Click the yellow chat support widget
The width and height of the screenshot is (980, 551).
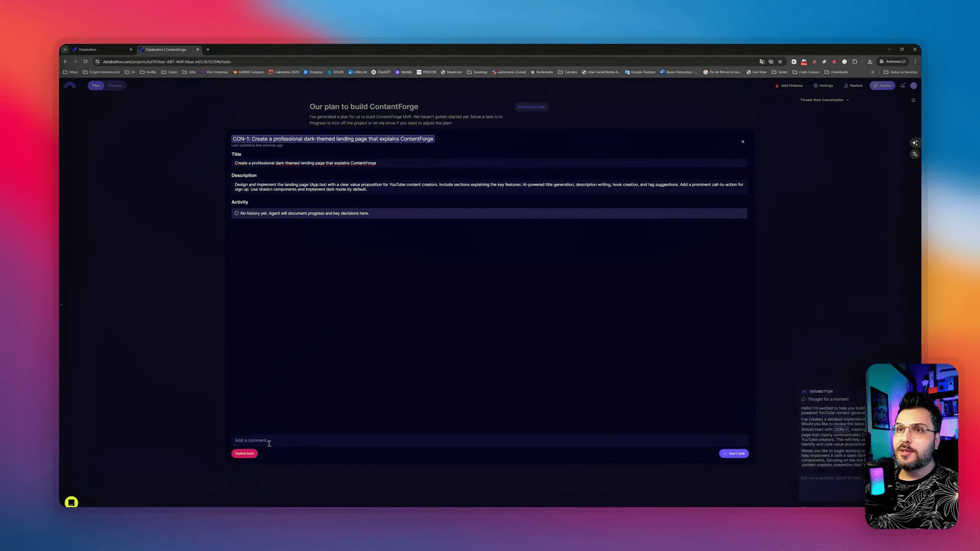(x=71, y=503)
